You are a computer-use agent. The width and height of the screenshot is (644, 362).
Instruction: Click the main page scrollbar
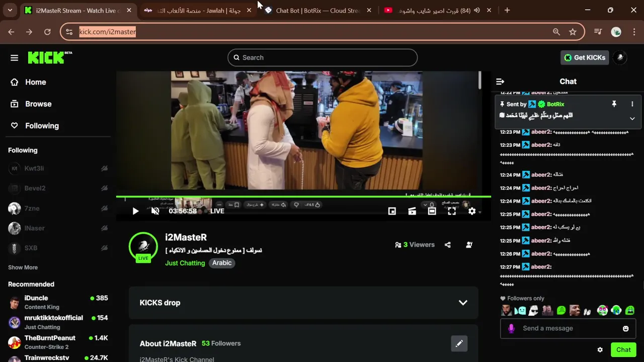click(x=480, y=80)
